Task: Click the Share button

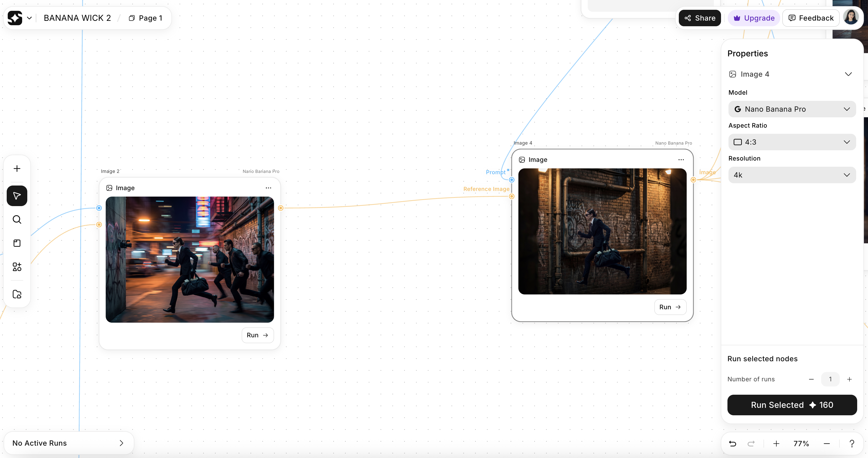Action: click(x=699, y=18)
